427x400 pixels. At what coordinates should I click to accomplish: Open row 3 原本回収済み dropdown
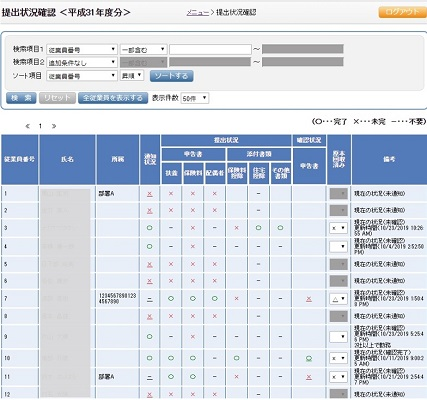[x=338, y=228]
